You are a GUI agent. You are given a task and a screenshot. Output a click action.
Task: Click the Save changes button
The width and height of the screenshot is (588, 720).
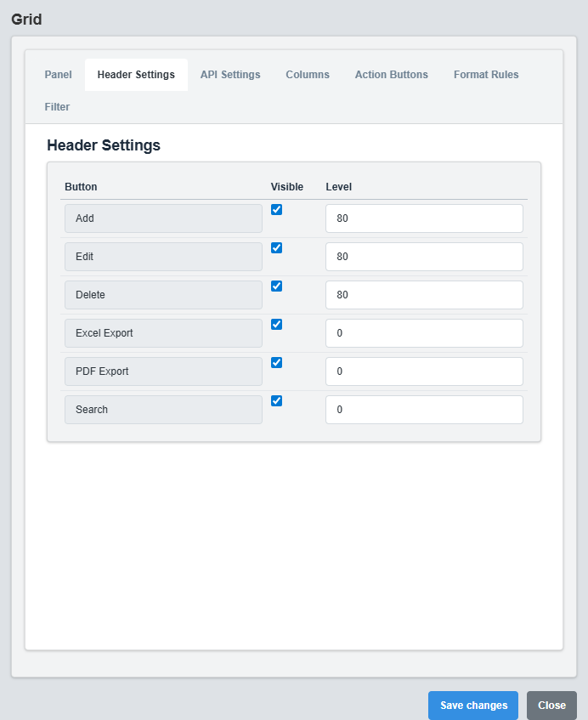(472, 705)
